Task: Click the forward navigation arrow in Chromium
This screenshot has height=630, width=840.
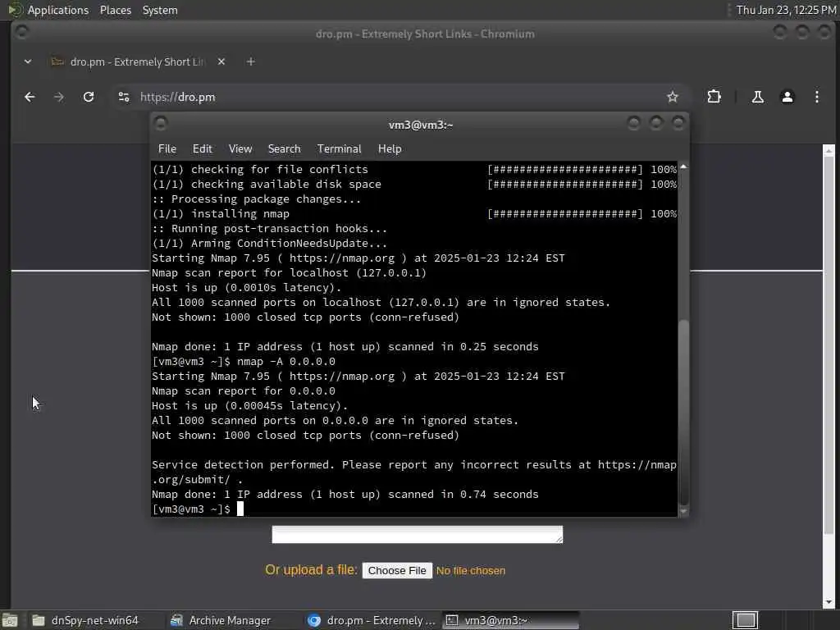Action: [59, 97]
